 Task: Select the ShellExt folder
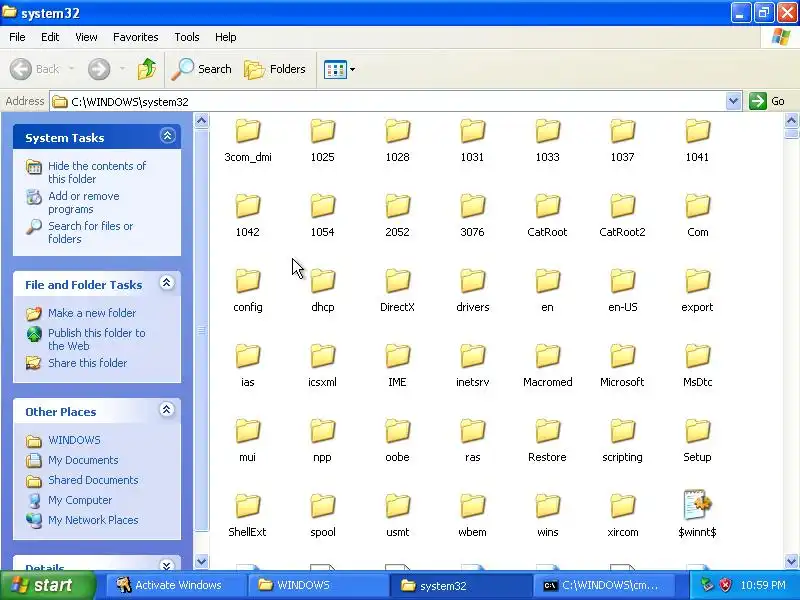coord(248,516)
